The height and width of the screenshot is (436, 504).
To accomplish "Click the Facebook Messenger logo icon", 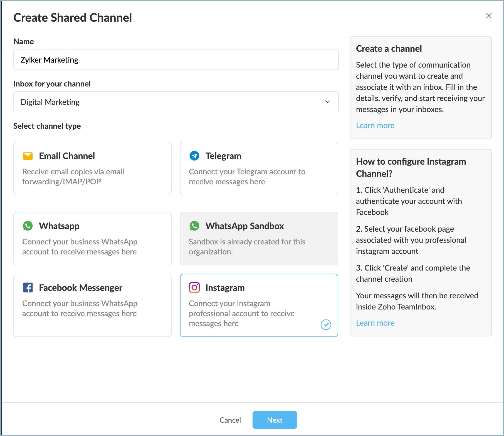I will [x=28, y=288].
